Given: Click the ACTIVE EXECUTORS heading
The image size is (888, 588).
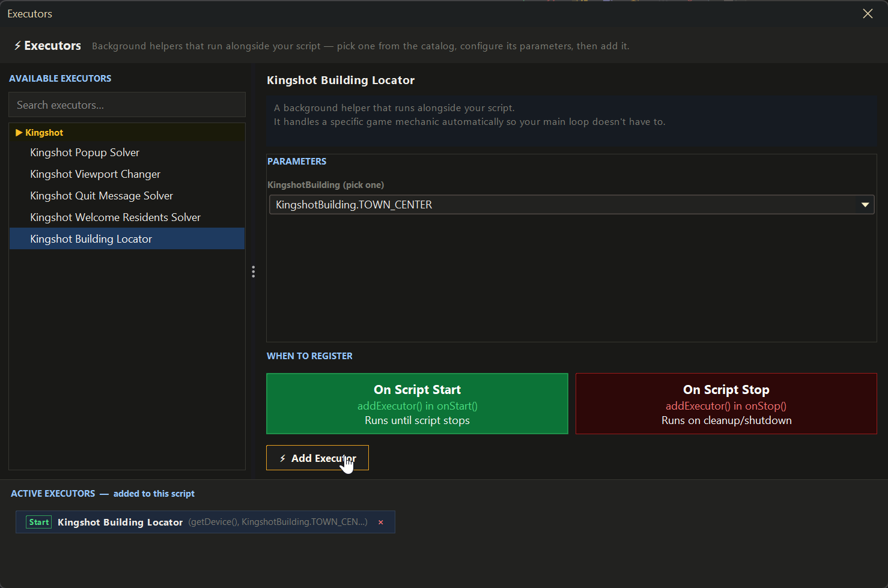Looking at the screenshot, I should tap(53, 494).
